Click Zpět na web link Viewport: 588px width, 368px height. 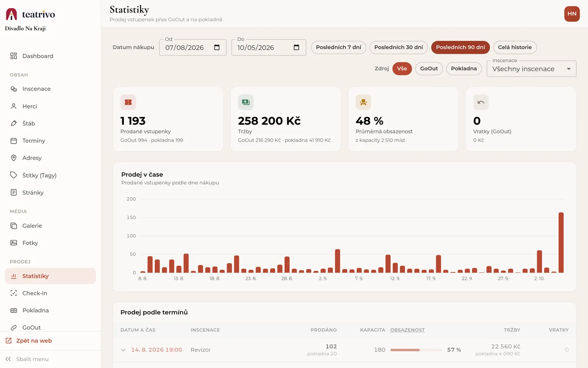coord(34,341)
